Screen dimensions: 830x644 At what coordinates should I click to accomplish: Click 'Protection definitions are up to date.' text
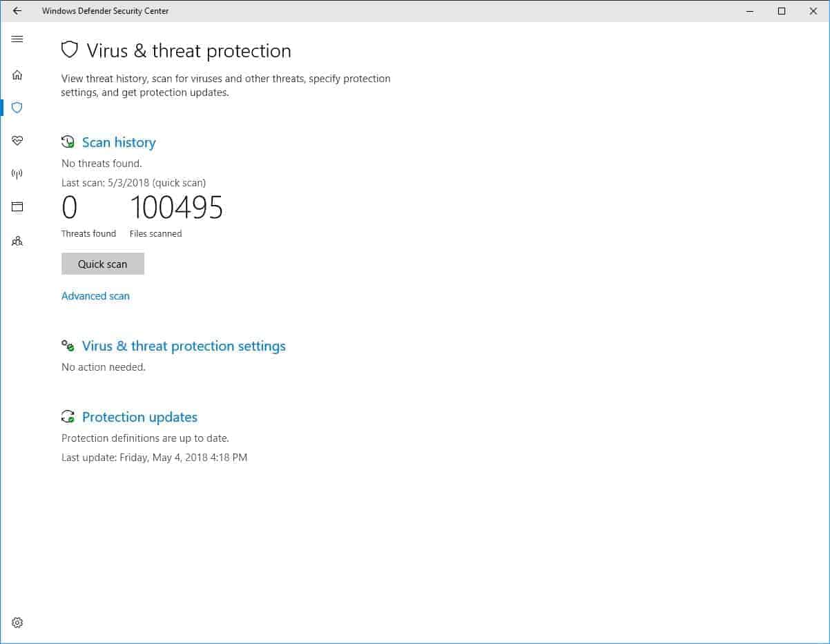point(145,438)
